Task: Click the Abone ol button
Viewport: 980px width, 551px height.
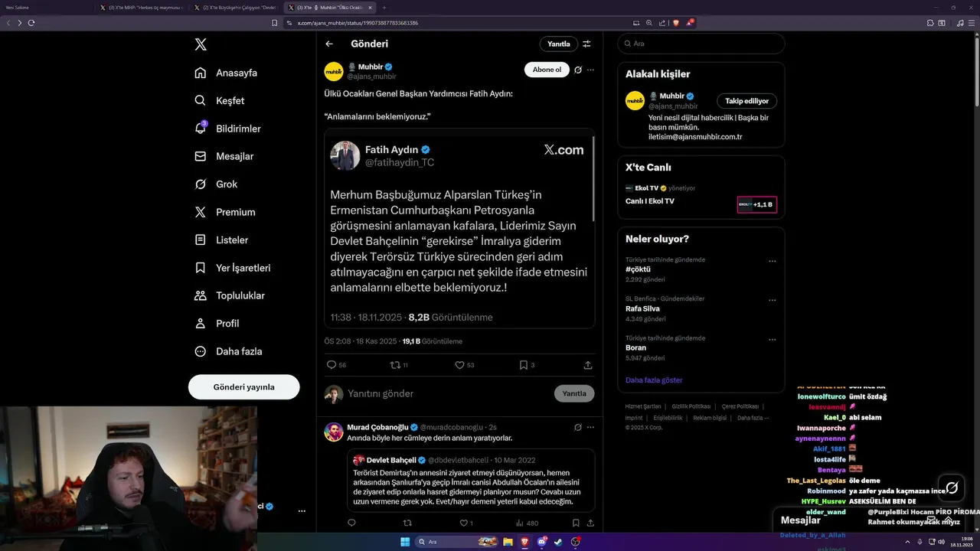Action: click(x=547, y=70)
